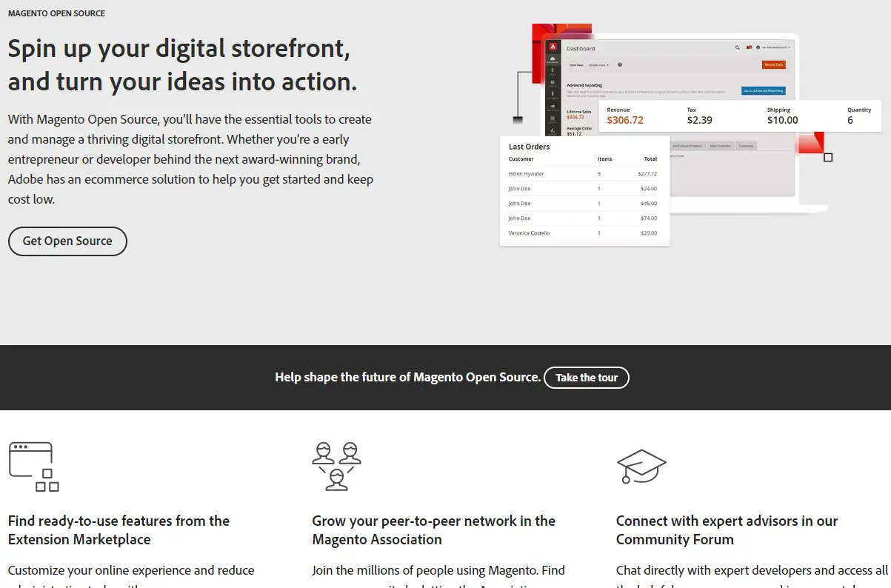Open the notifications bell in the admin header

[x=749, y=47]
